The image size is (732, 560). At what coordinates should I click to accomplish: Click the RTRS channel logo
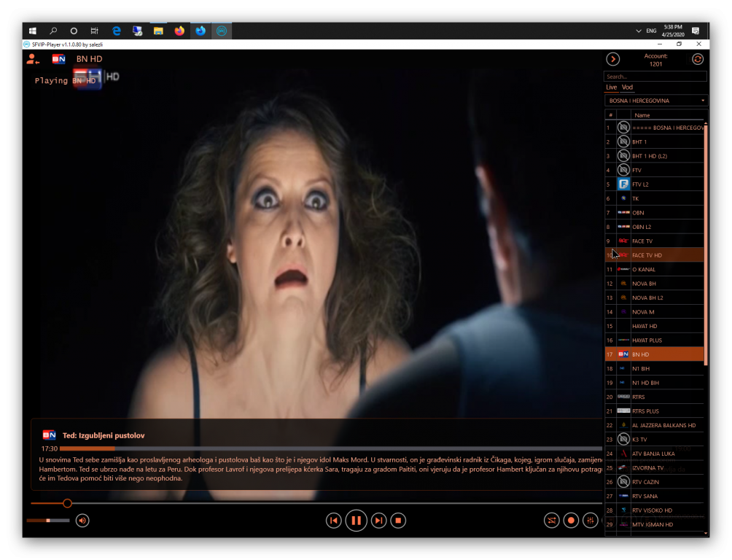coord(623,397)
